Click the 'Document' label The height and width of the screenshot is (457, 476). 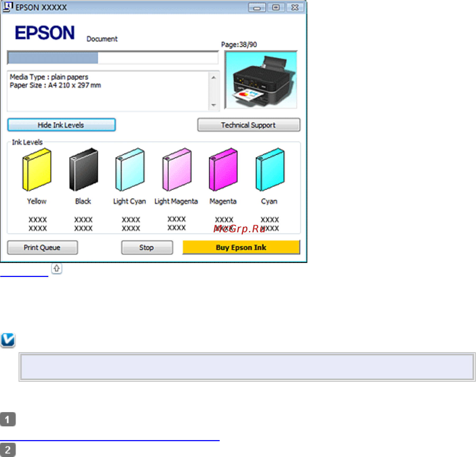click(102, 39)
